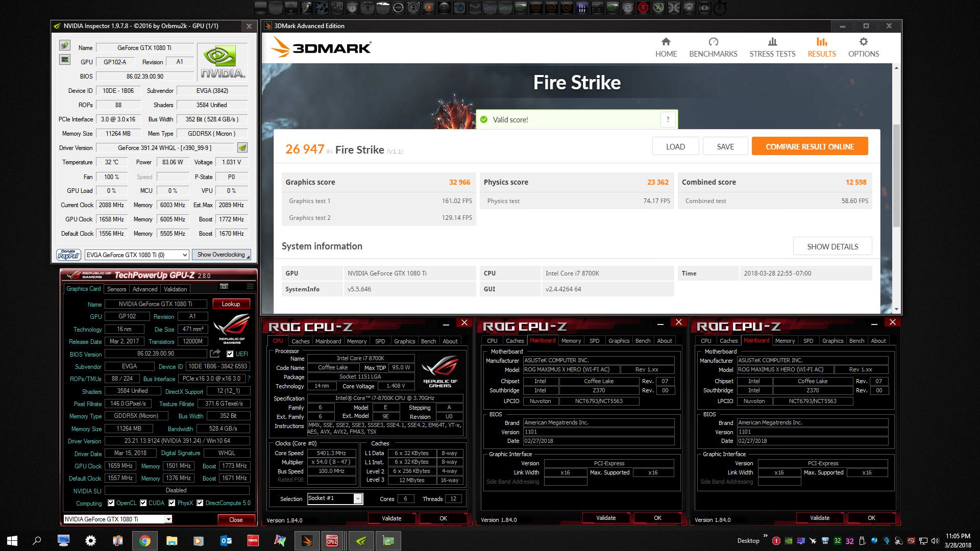Open File Explorer from taskbar

(x=171, y=540)
